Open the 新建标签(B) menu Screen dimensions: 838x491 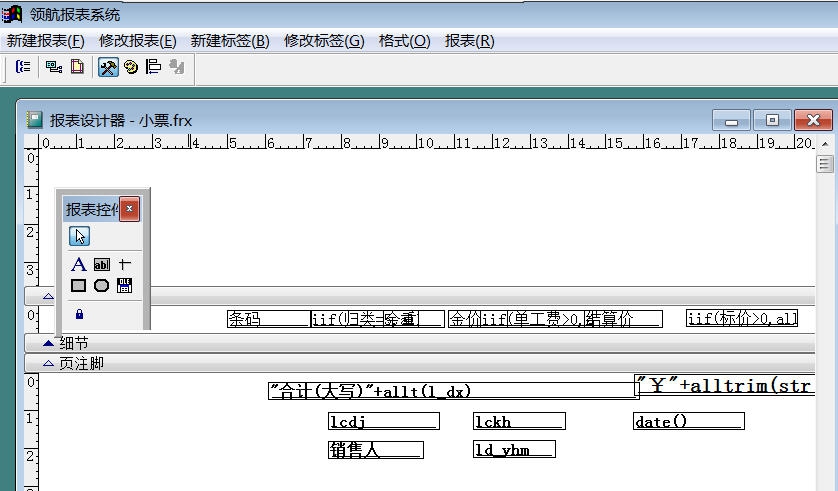tap(230, 41)
